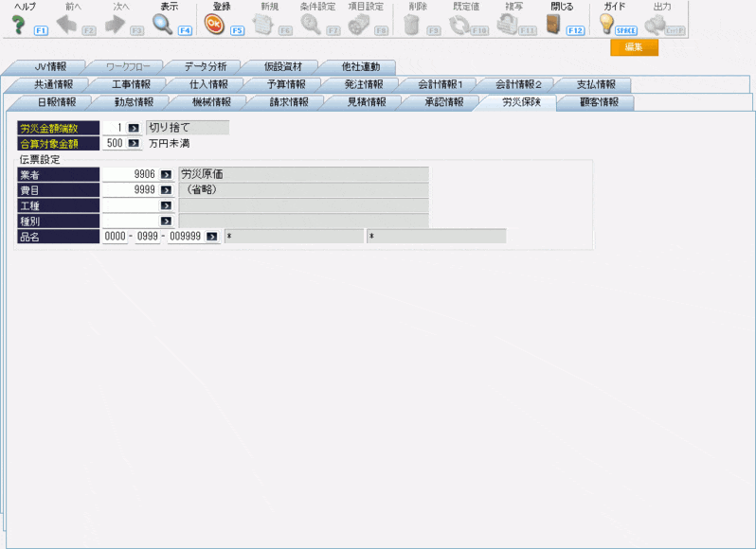
Task: Open the 労災金額端数 selection arrow
Action: click(x=134, y=127)
